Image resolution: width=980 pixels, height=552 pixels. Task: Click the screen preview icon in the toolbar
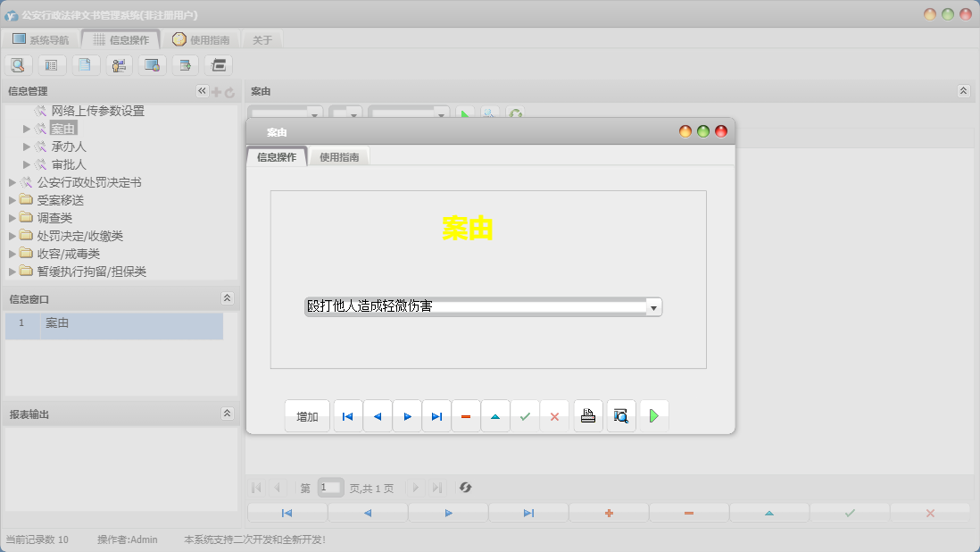pyautogui.click(x=151, y=64)
